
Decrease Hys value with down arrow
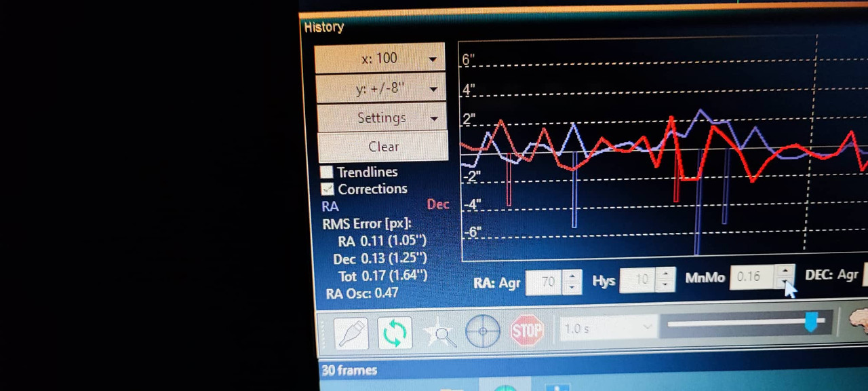pos(666,284)
